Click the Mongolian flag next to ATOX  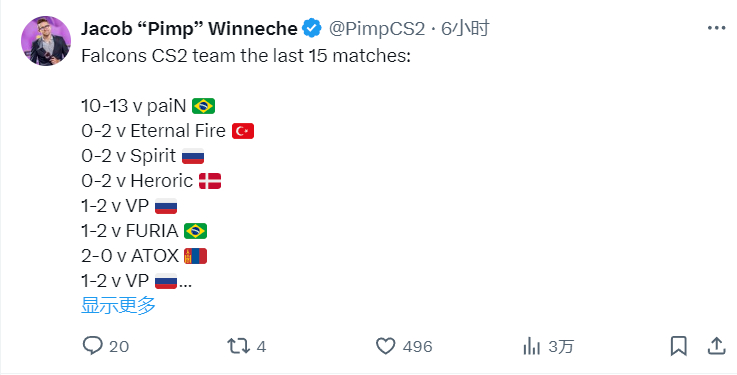[196, 256]
